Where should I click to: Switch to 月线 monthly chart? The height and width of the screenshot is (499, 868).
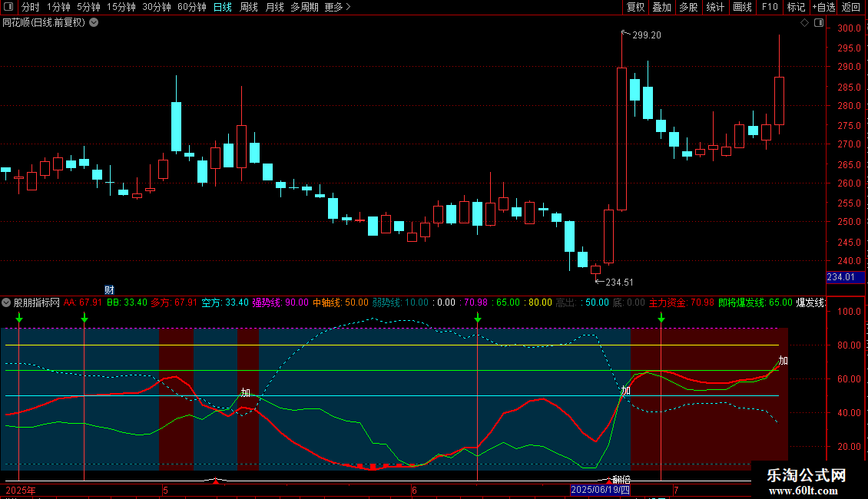tap(274, 7)
